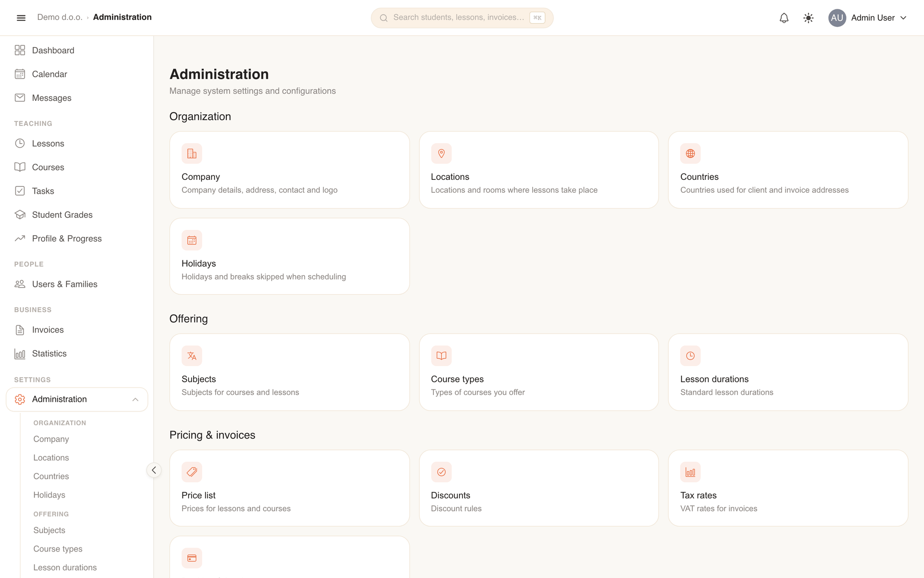Select Subjects in Administration submenu

(x=49, y=530)
